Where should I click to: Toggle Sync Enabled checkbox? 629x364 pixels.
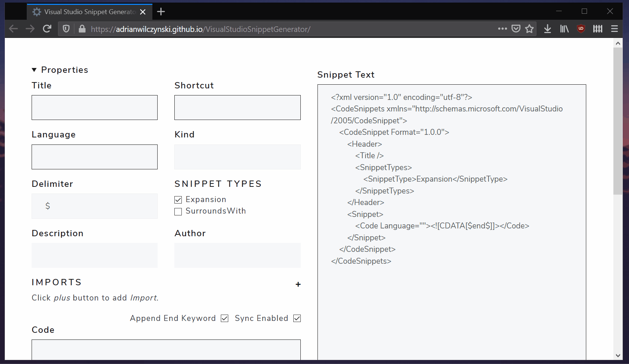pos(297,318)
